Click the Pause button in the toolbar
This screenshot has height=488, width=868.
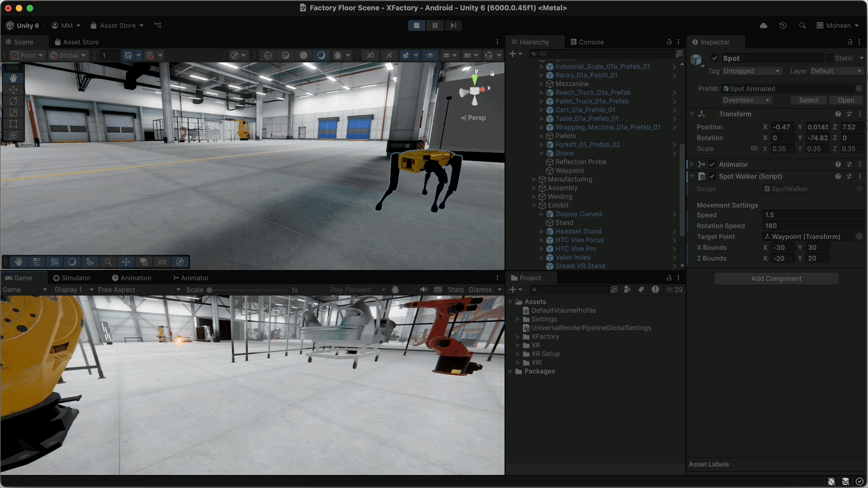click(435, 25)
